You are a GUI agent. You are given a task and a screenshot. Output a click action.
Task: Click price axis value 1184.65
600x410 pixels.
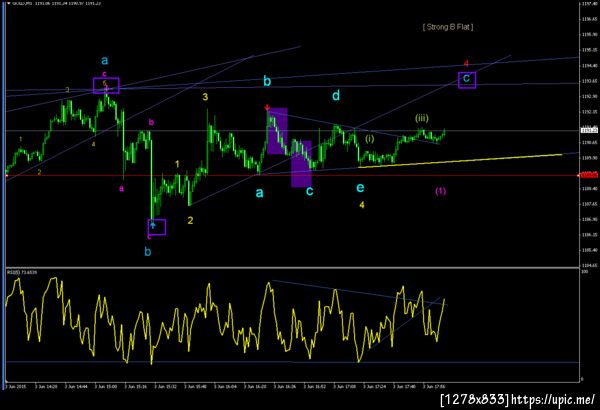pyautogui.click(x=589, y=265)
